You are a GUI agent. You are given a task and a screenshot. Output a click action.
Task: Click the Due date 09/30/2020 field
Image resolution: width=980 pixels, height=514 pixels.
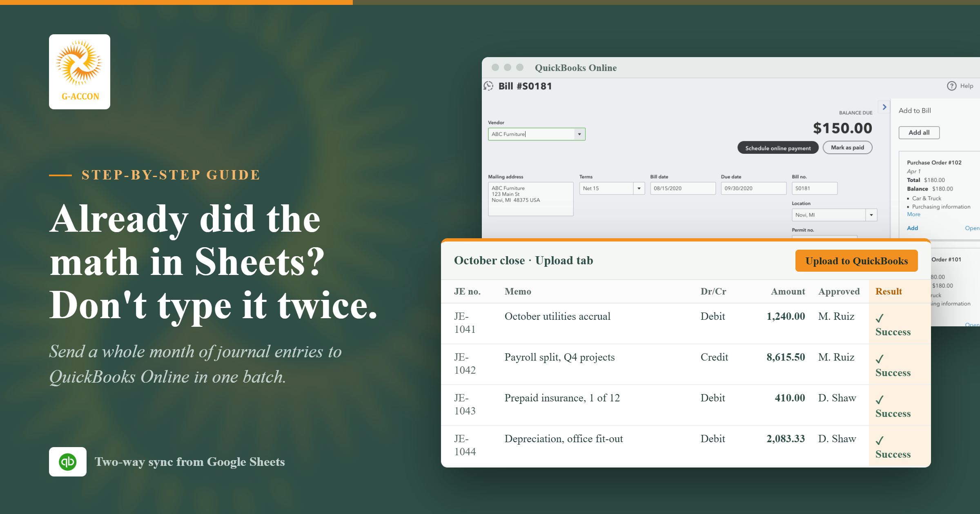[753, 188]
